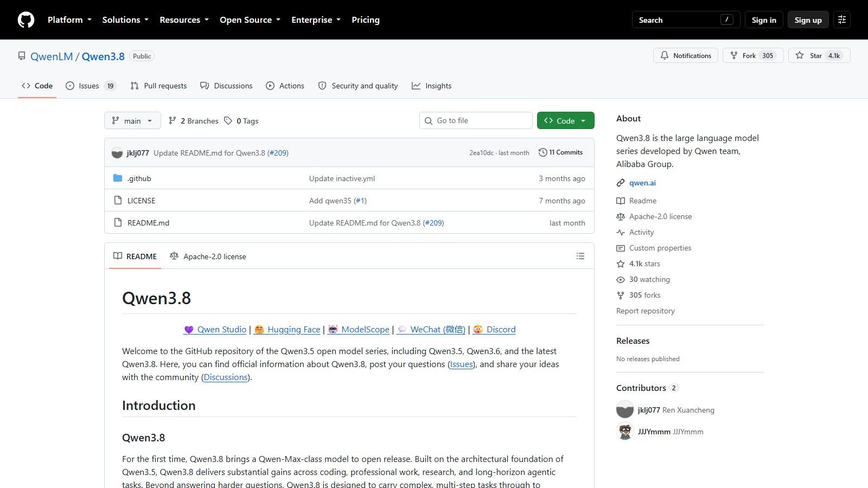
Task: Click the jklj077 avatar in latest commit row
Action: pyautogui.click(x=117, y=153)
